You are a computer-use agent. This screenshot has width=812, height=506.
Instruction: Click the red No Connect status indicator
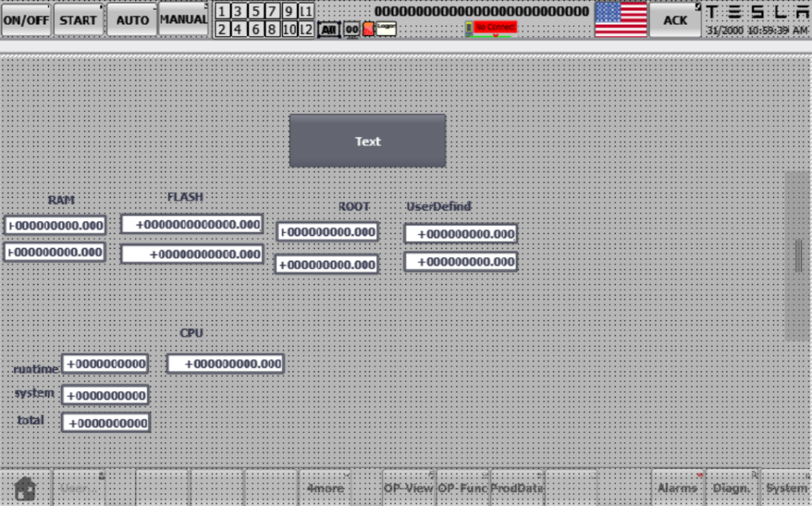point(495,27)
